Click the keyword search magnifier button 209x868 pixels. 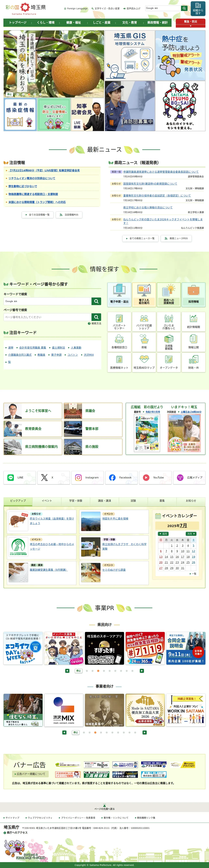tap(96, 301)
